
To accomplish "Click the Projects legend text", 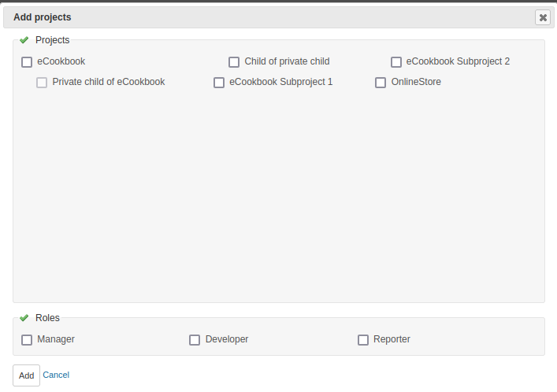I will click(53, 40).
